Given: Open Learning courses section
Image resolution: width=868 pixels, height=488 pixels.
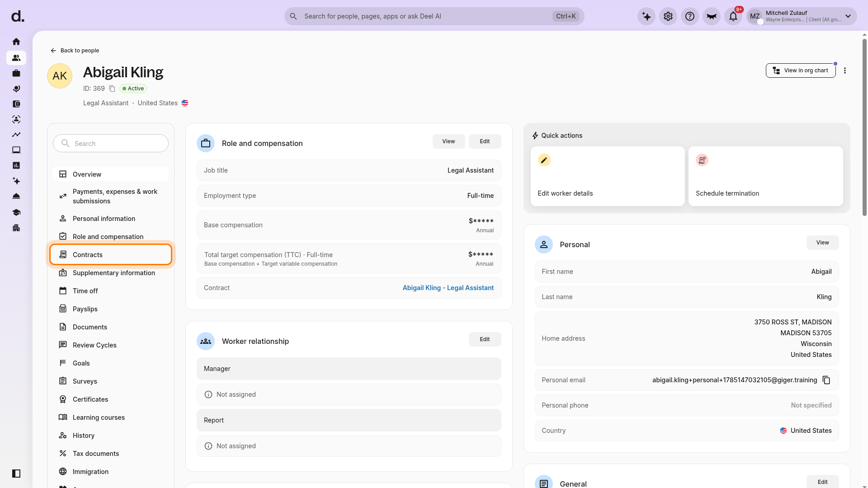Looking at the screenshot, I should tap(111, 418).
